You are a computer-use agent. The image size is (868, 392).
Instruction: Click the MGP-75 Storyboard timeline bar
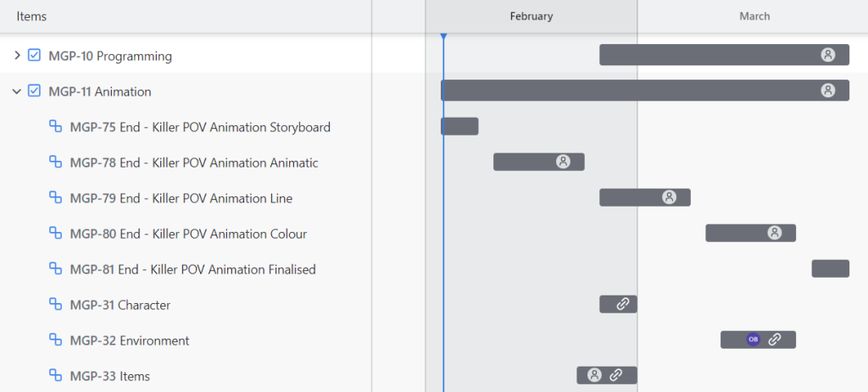point(459,126)
